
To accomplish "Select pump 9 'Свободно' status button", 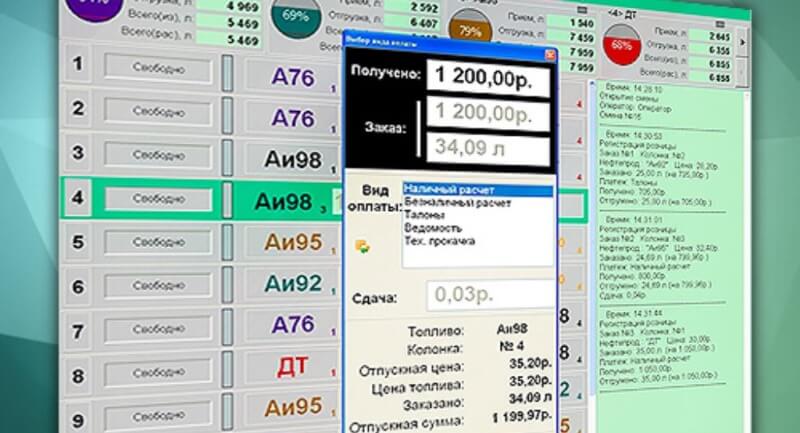I will (158, 417).
